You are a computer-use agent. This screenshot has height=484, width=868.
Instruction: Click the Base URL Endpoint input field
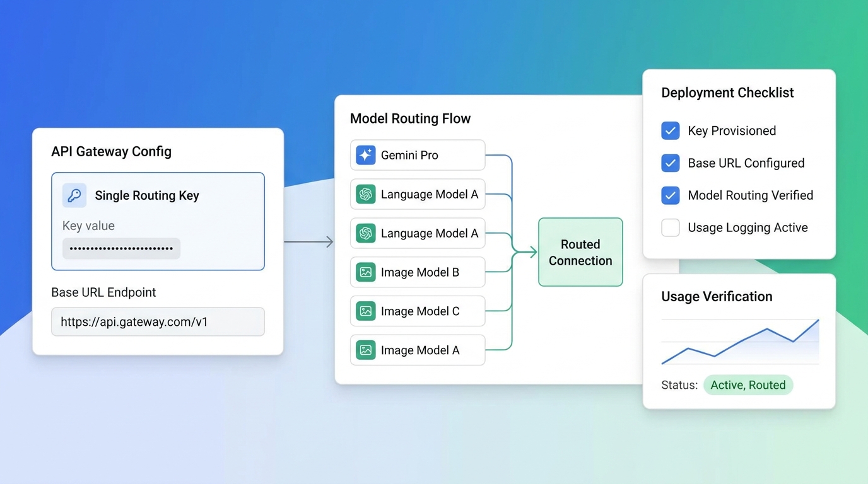(x=158, y=321)
